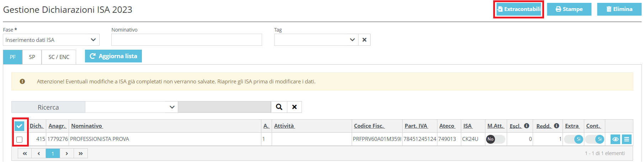Click the Aggiorna lista button
Screen dimensions: 644x165
click(113, 56)
